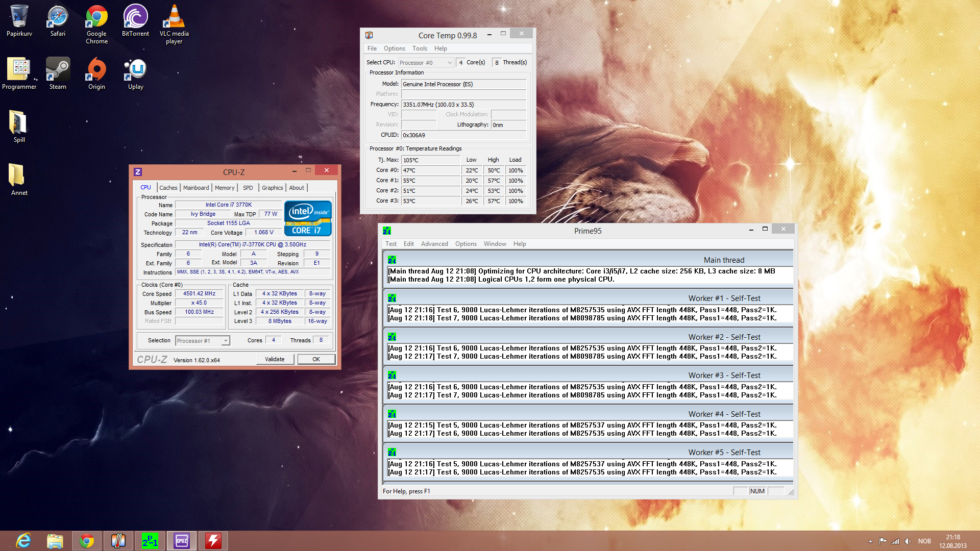Open the Edit menu in Prime95
This screenshot has height=551, width=980.
(x=409, y=244)
